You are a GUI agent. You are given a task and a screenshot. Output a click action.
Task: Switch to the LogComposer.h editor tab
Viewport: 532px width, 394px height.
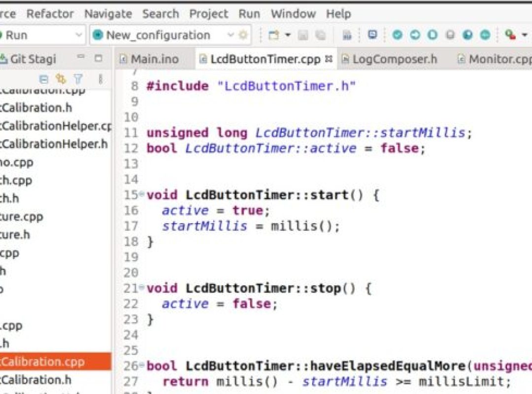tap(390, 59)
